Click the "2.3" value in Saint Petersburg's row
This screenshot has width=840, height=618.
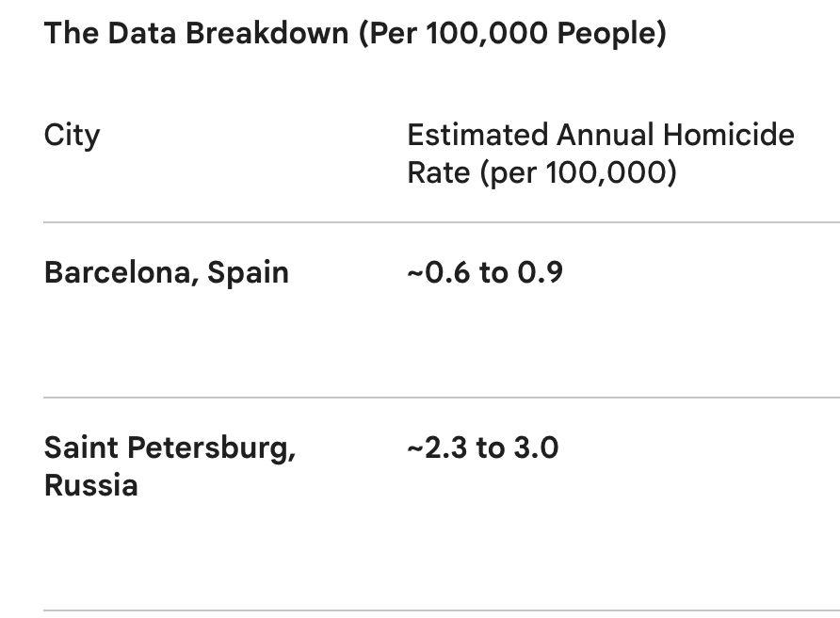click(x=445, y=447)
